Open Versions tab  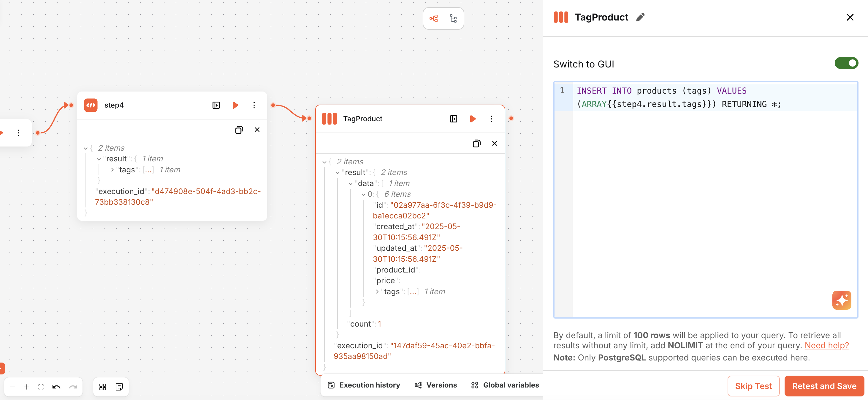436,385
